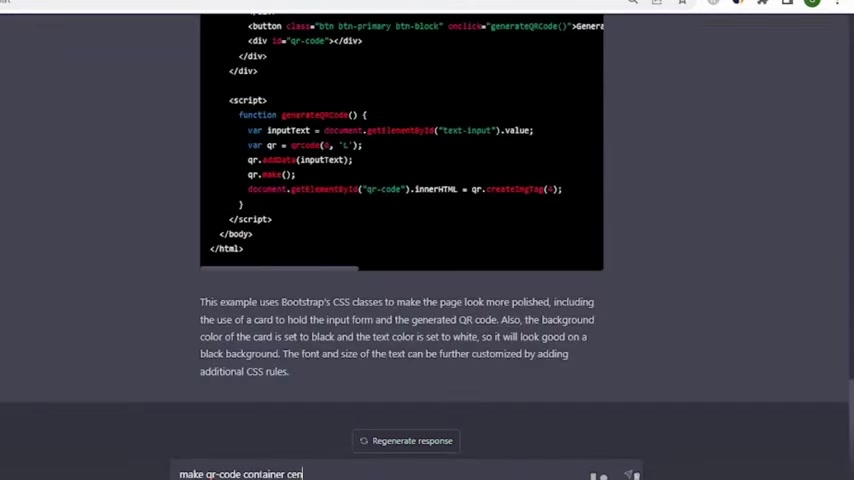Image resolution: width=854 pixels, height=480 pixels.
Task: Click the Regenerate response refresh icon
Action: pyautogui.click(x=364, y=441)
